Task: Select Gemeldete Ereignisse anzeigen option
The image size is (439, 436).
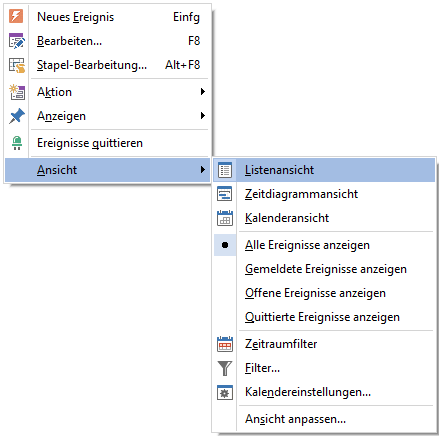Action: (325, 269)
